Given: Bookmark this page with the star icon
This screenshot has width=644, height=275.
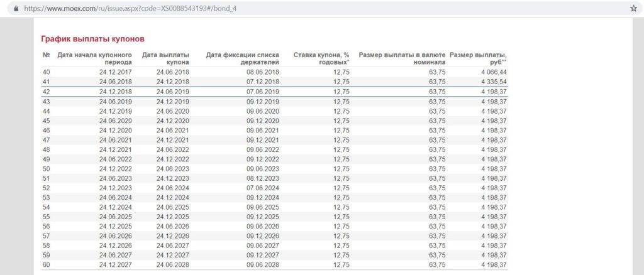Looking at the screenshot, I should 633,9.
